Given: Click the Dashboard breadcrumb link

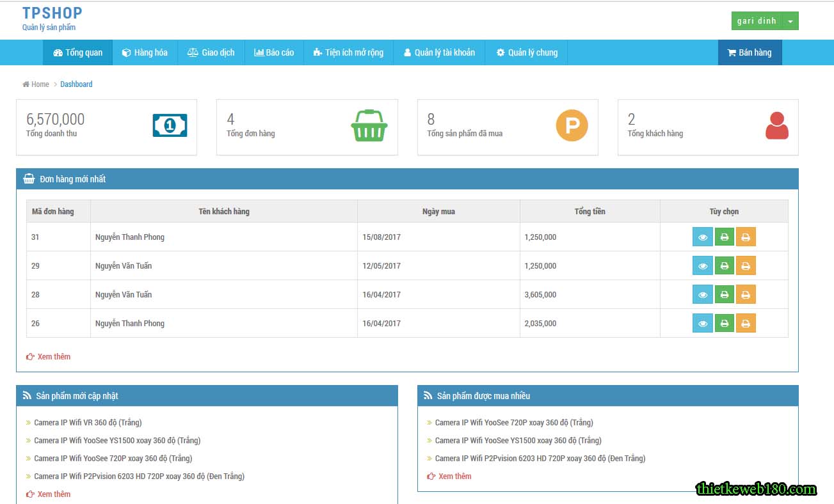Looking at the screenshot, I should click(x=76, y=84).
